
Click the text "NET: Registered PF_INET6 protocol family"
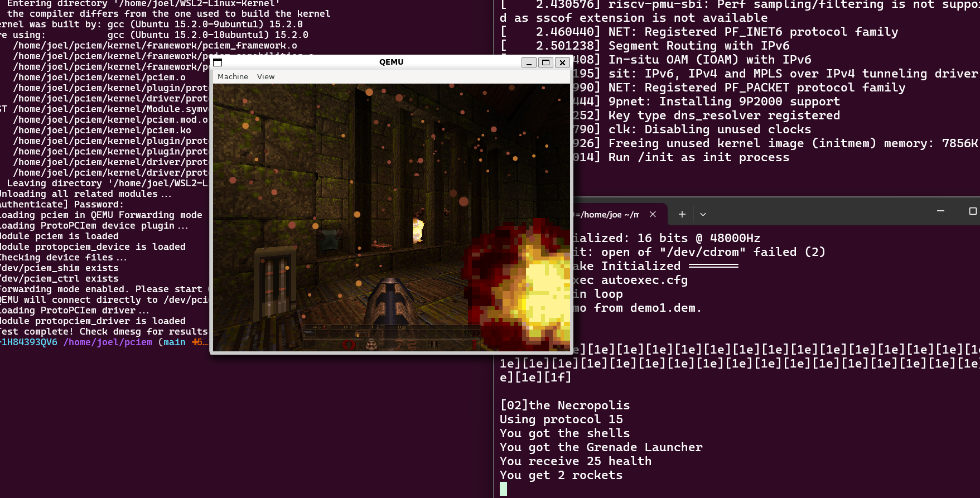(x=754, y=32)
